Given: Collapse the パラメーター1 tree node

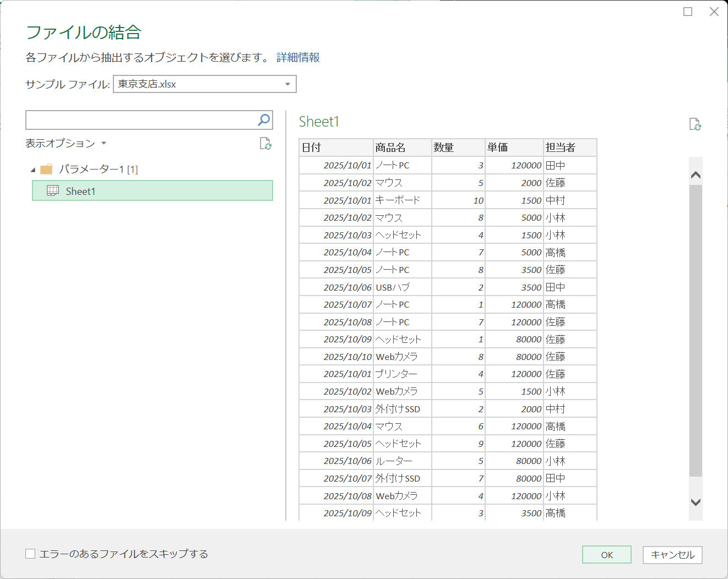Looking at the screenshot, I should 32,170.
